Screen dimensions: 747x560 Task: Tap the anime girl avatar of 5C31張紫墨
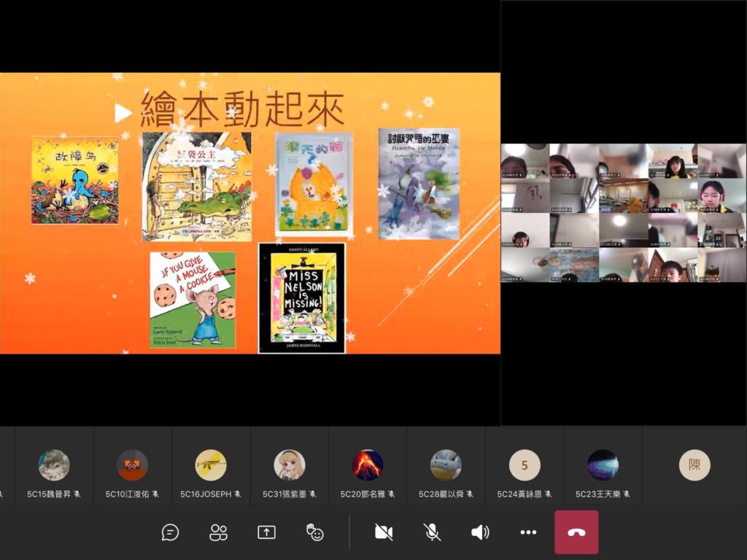pos(289,464)
